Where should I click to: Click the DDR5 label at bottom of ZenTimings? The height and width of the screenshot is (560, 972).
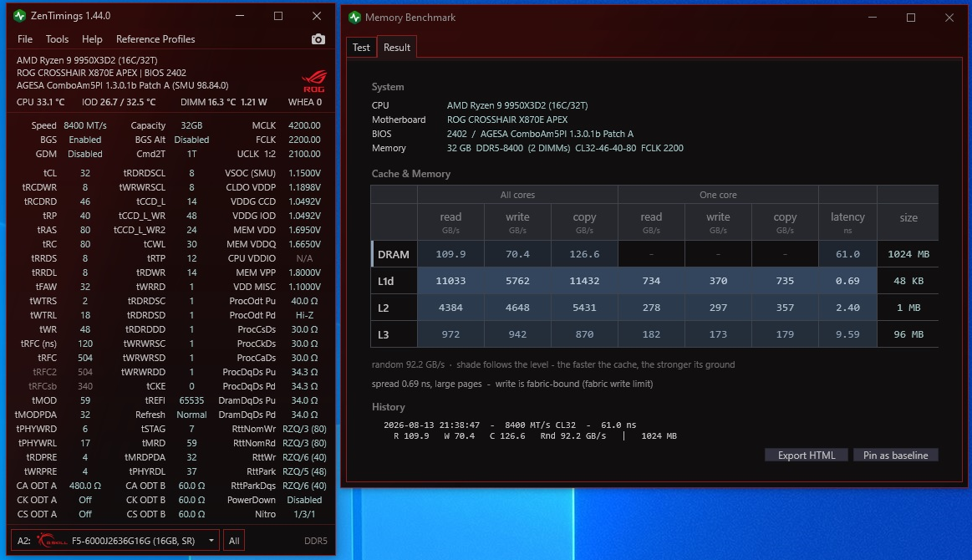pos(316,541)
